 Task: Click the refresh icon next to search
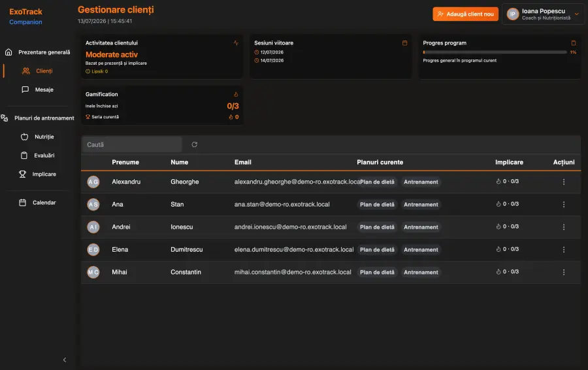click(194, 144)
